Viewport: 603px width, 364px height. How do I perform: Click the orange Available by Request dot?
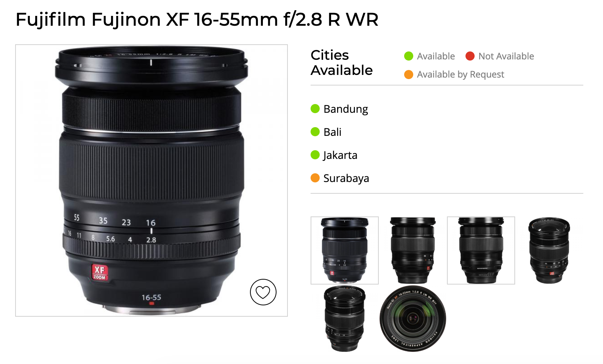click(409, 75)
